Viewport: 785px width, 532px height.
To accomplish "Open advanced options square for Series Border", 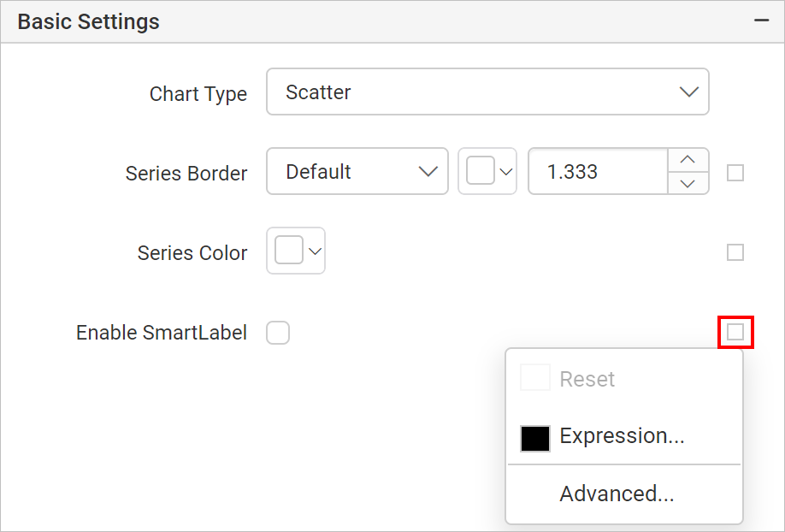I will (x=735, y=173).
